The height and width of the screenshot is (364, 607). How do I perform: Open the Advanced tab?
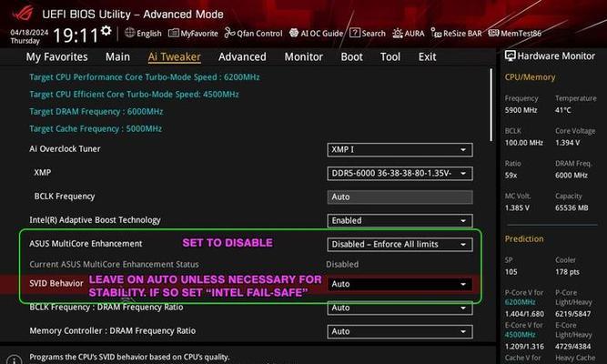[x=242, y=57]
